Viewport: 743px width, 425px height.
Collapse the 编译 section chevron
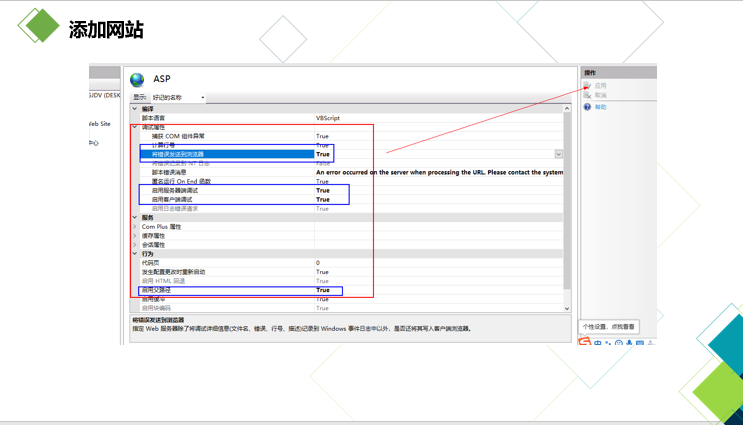[x=135, y=109]
